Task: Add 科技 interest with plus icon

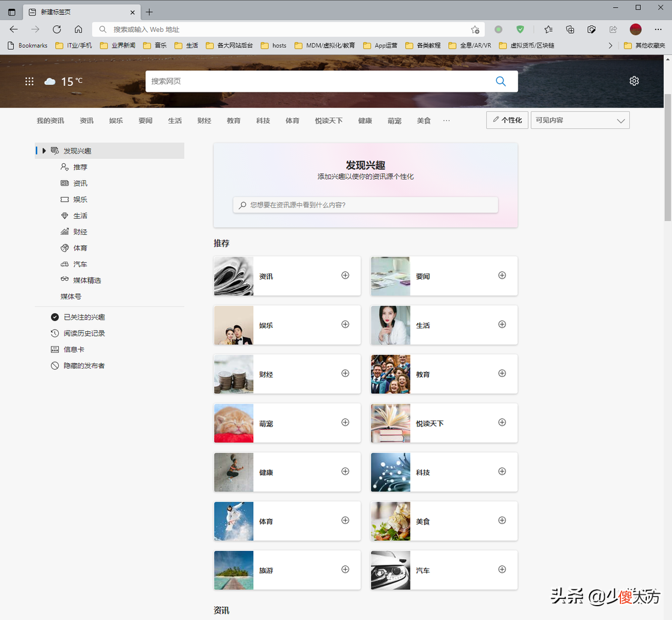Action: (502, 471)
